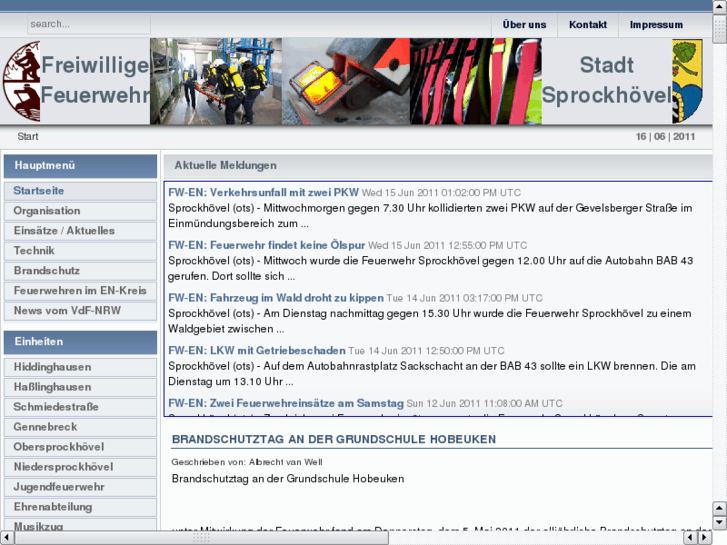Open News vom VdF-NRW
Image resolution: width=727 pixels, height=545 pixels.
point(80,310)
